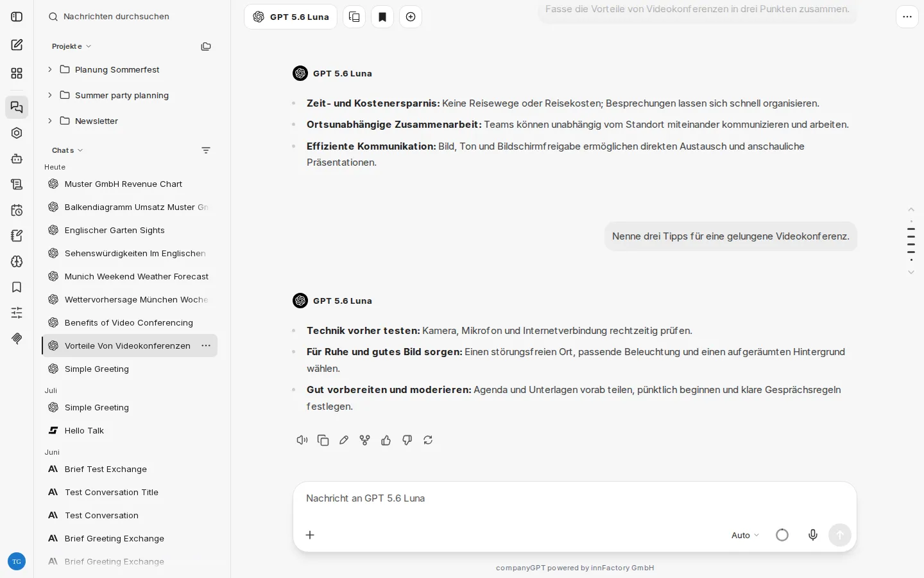Open the Auto mode dropdown

click(x=745, y=535)
